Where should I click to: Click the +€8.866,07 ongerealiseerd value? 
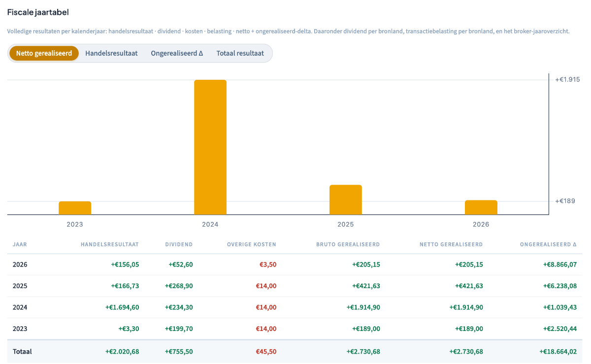(x=560, y=265)
